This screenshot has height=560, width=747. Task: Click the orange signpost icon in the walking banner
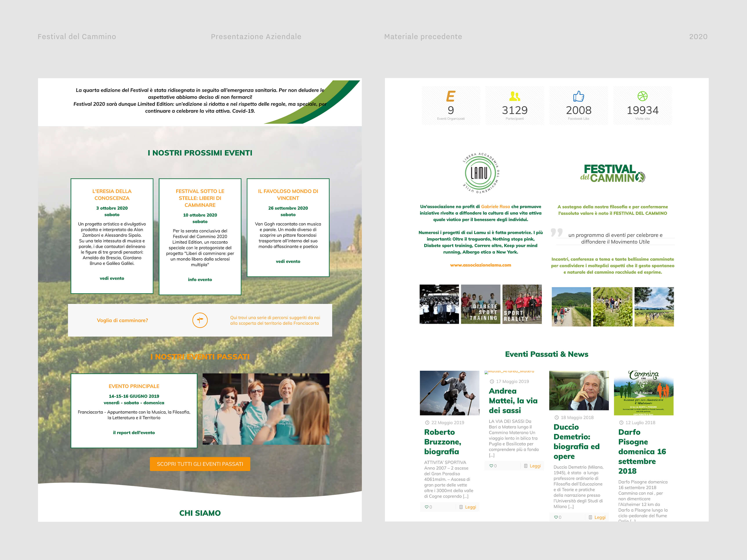pos(200,320)
